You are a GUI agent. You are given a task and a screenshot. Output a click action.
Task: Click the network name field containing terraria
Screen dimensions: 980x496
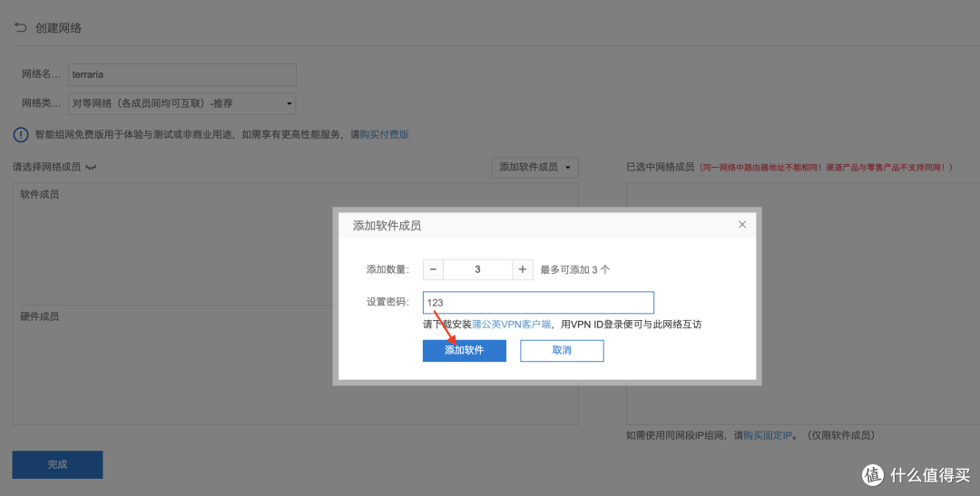[181, 74]
